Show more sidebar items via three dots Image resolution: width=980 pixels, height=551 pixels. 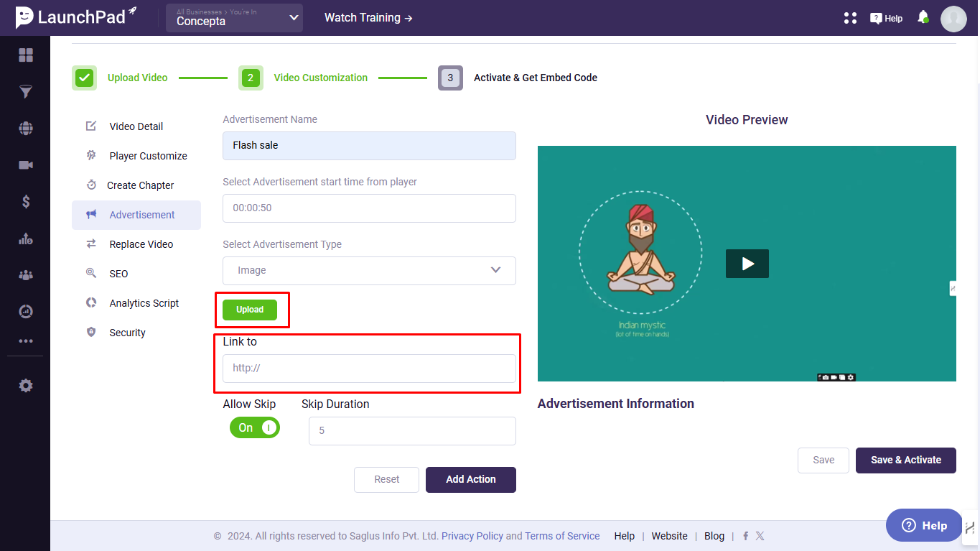point(26,341)
